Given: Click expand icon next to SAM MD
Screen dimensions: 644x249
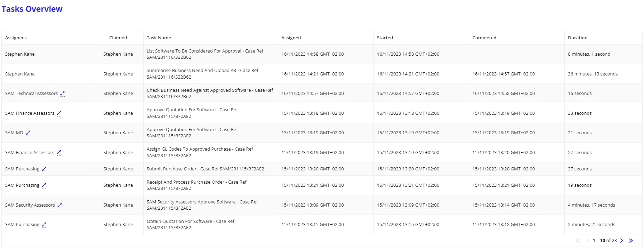Looking at the screenshot, I should tap(28, 133).
